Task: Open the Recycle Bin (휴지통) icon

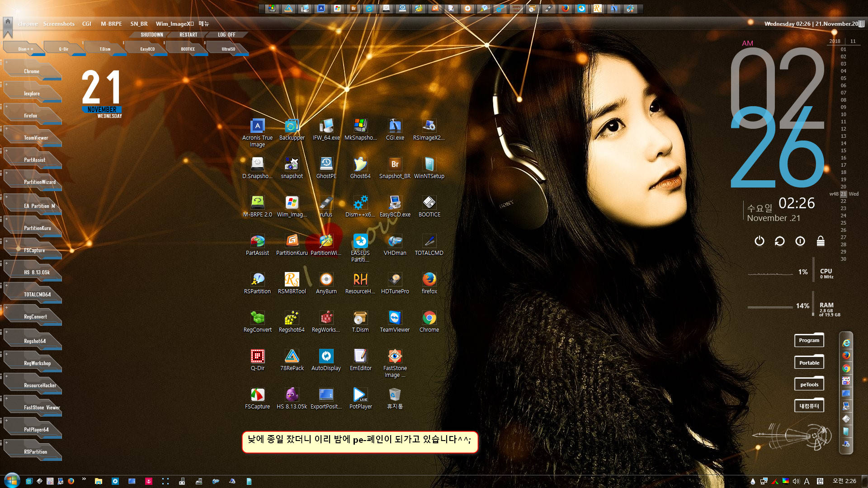Action: point(395,399)
